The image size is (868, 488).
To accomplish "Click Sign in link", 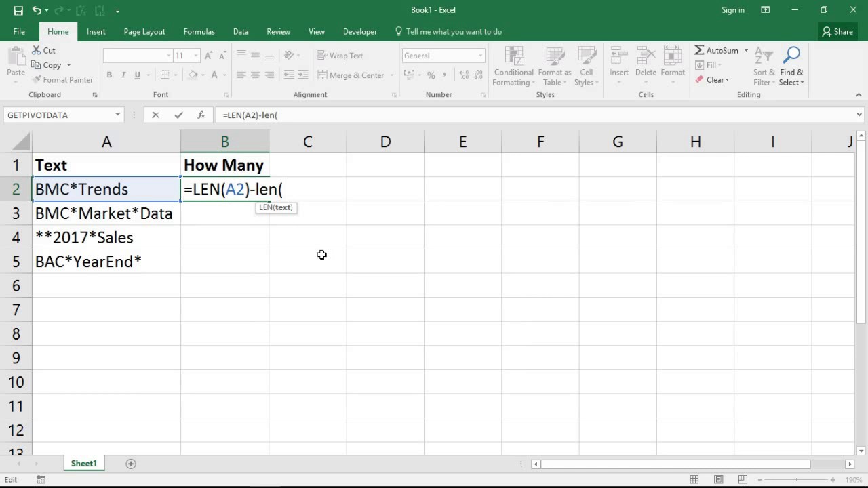I will click(x=733, y=10).
